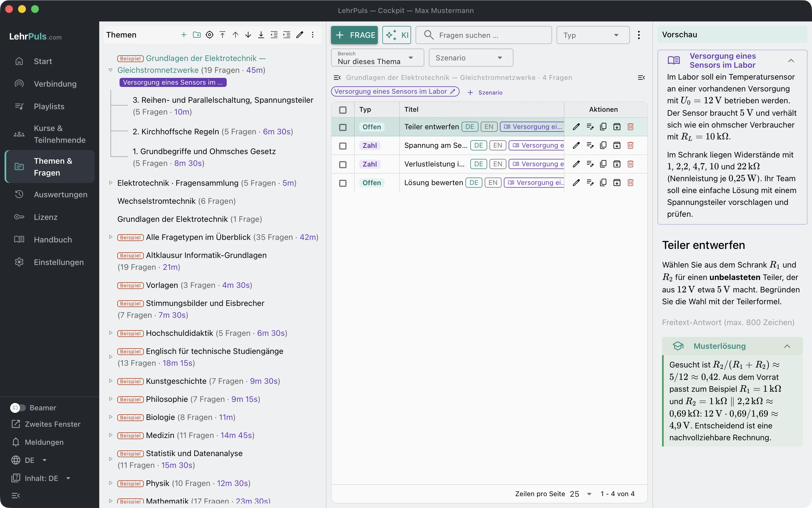This screenshot has height=508, width=812.
Task: Check the 'Teiler entwerfen' row checkbox
Action: point(343,127)
